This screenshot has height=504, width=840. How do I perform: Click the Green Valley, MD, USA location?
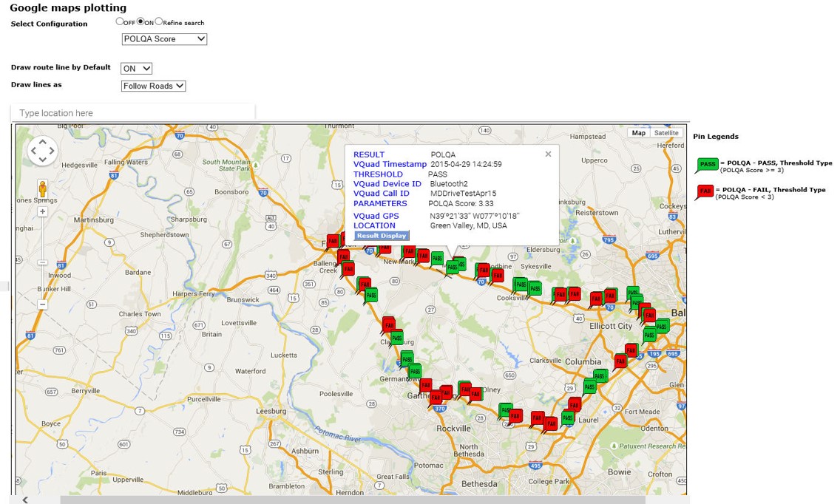pos(468,225)
